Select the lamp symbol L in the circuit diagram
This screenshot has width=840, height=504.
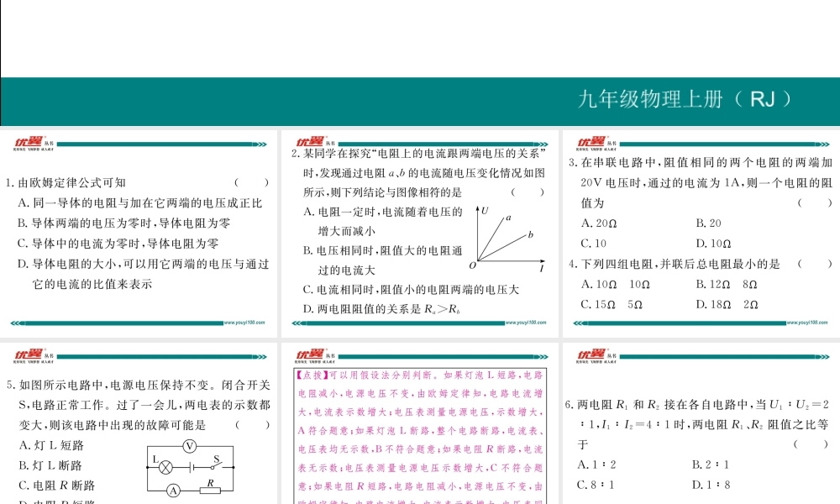tap(165, 468)
